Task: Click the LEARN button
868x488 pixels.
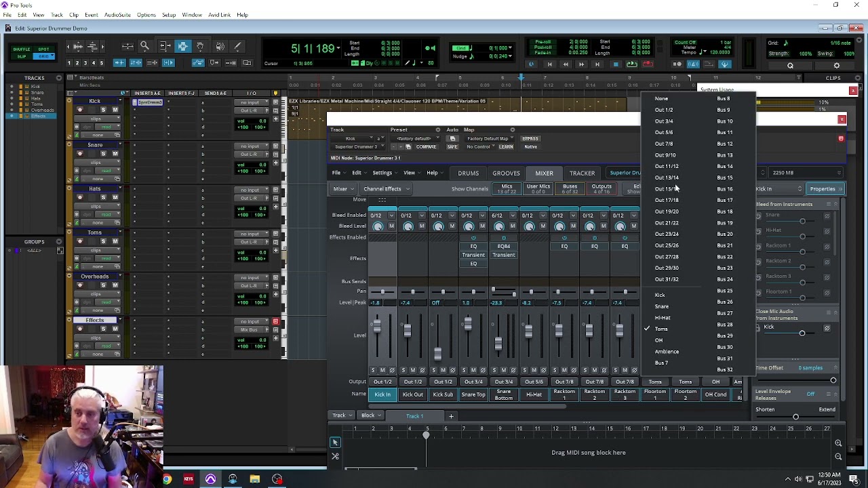Action: click(x=506, y=147)
